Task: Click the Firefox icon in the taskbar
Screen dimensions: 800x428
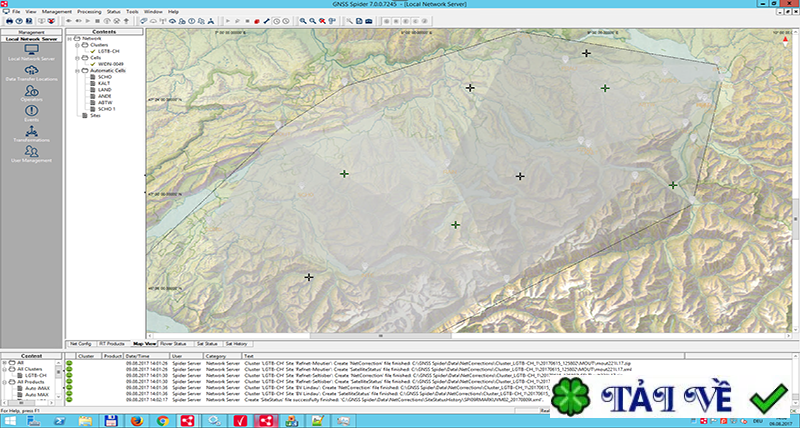Action: (136, 420)
